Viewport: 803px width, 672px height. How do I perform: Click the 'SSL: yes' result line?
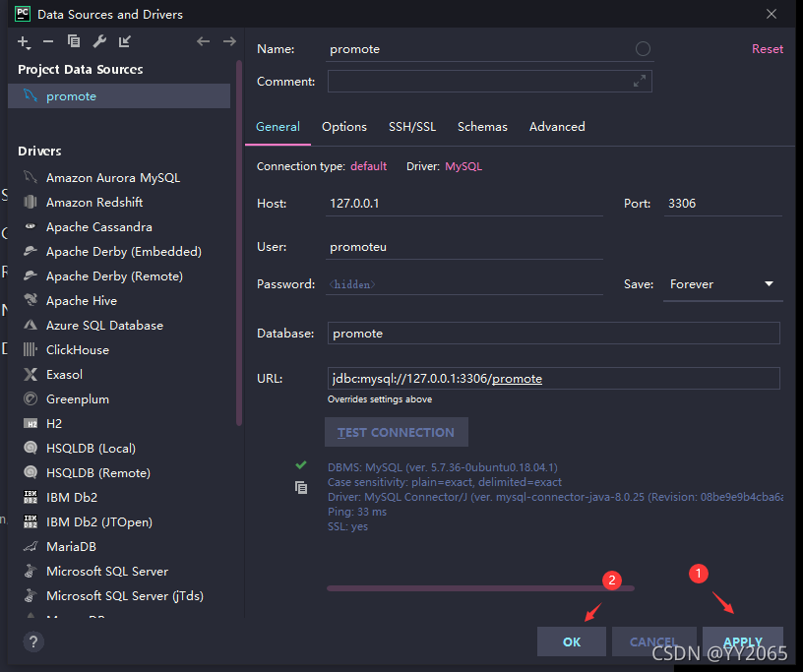[347, 526]
